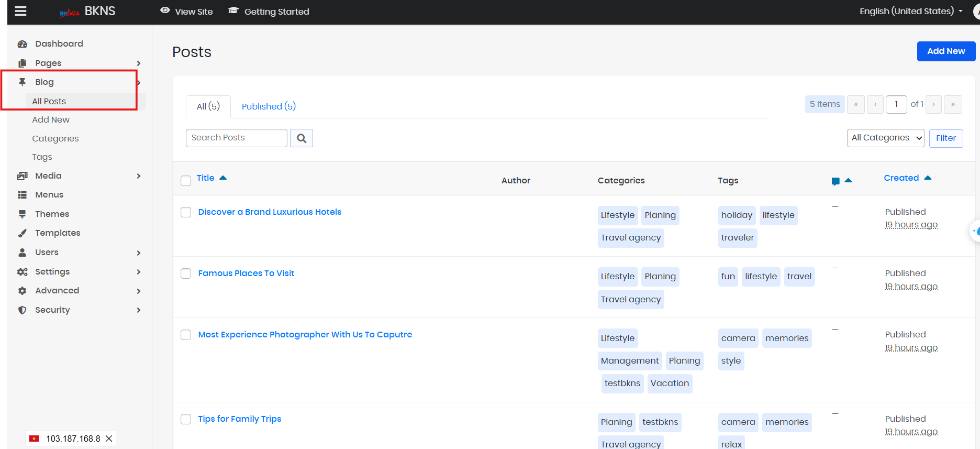Click the Settings gears icon
Image resolution: width=980 pixels, height=449 pixels.
pos(22,272)
